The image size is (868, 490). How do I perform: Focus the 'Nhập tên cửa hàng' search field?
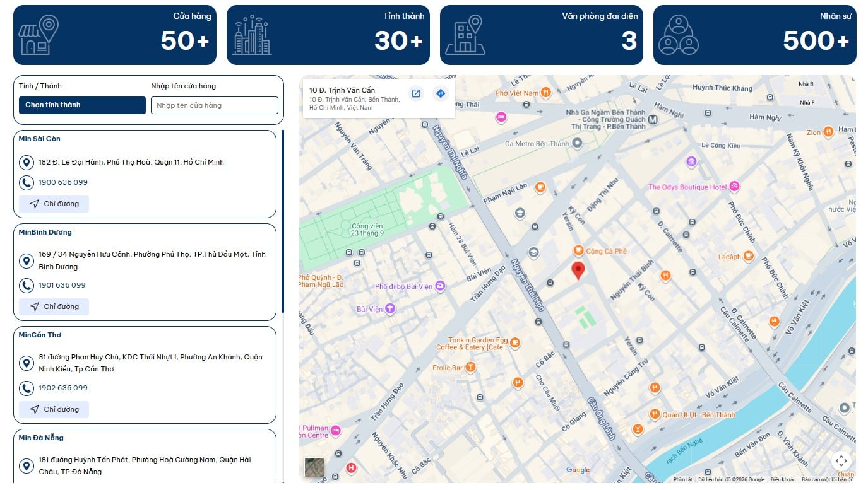pyautogui.click(x=215, y=105)
